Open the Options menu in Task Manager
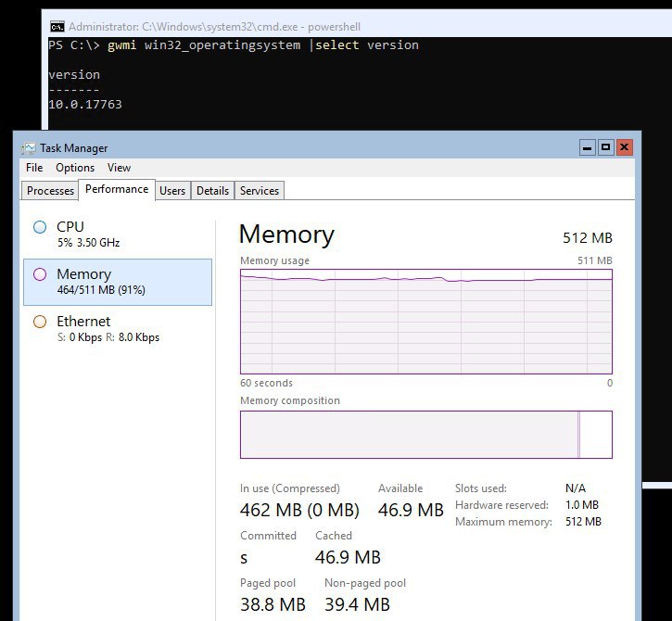Screen dimensions: 672x621 pyautogui.click(x=75, y=168)
